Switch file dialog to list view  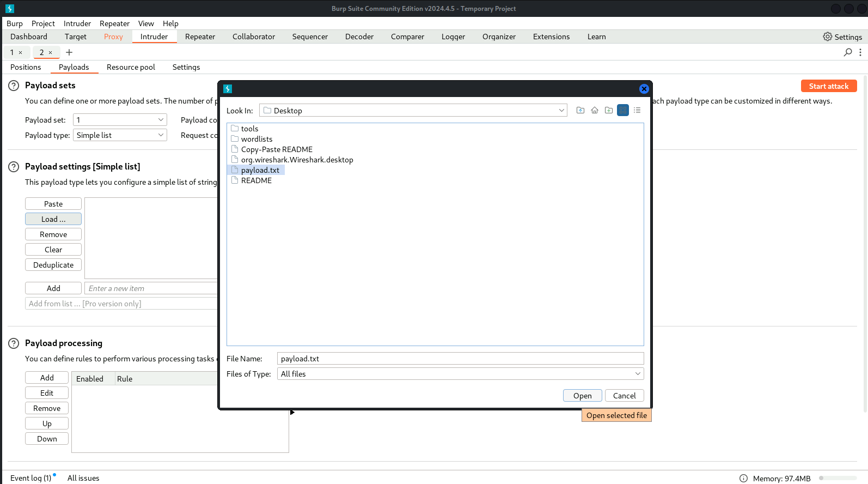click(623, 110)
